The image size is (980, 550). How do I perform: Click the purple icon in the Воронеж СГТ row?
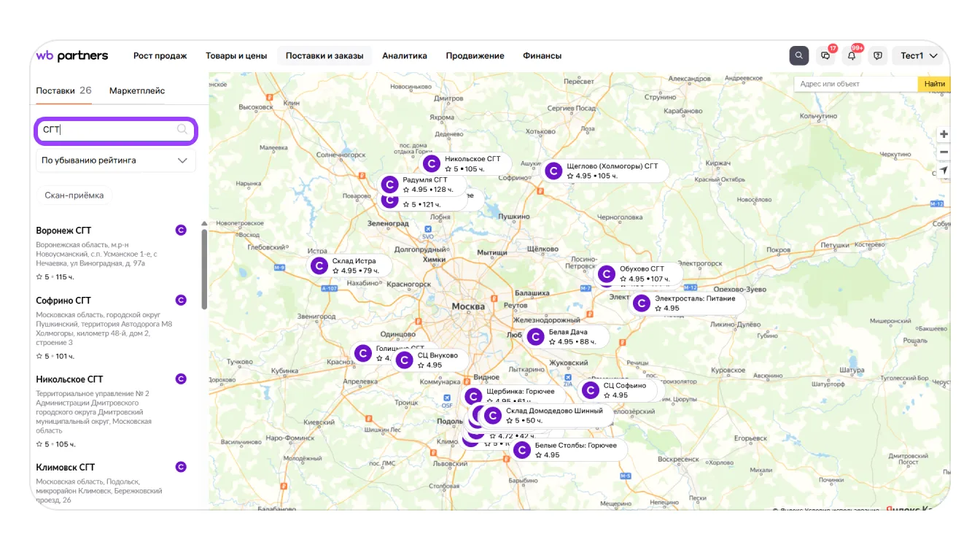pos(181,230)
